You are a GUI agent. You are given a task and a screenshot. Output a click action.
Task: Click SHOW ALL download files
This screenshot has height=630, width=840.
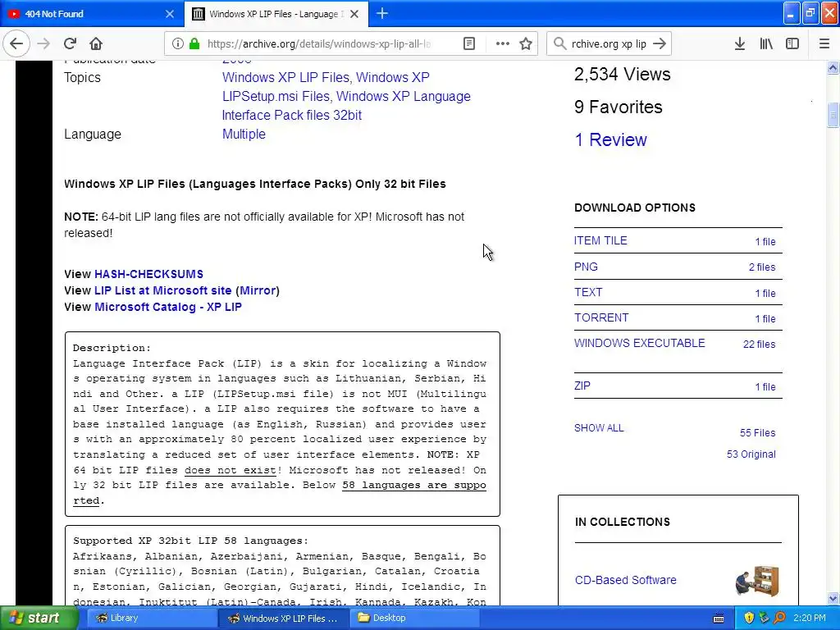(x=599, y=428)
